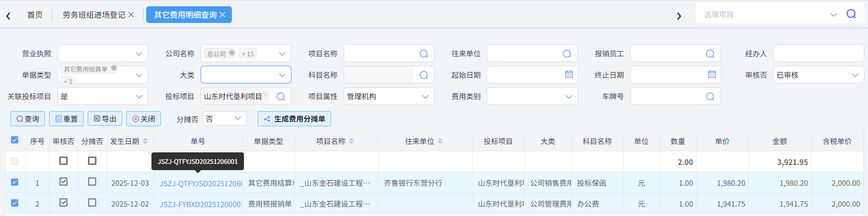
Task: Open the 项目属性 dropdown
Action: point(425,97)
